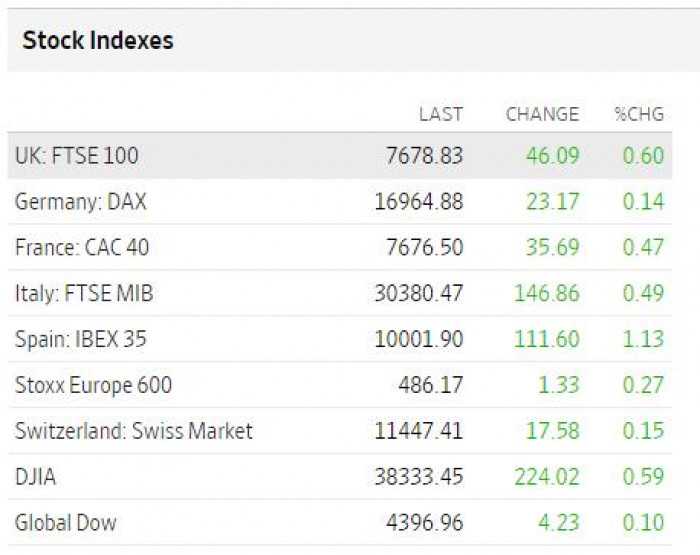Click FTSE 100 last price 7678.83
Viewport: 700px width, 555px height.
click(x=424, y=156)
